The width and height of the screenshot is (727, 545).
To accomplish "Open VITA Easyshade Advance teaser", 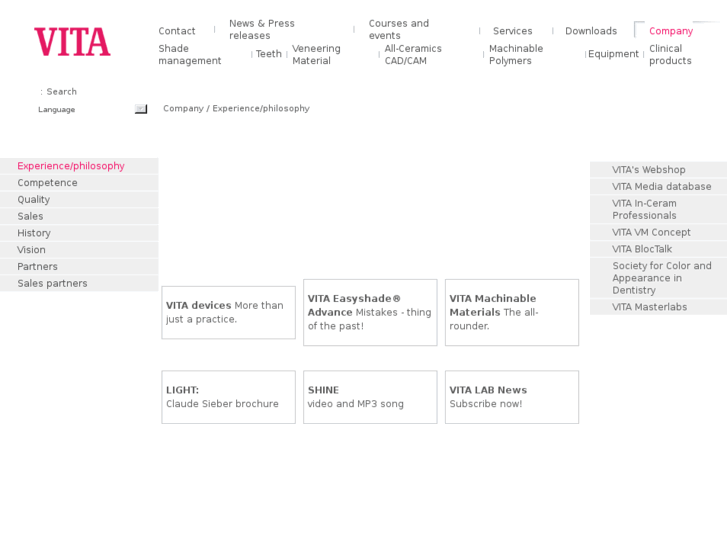I will click(370, 312).
